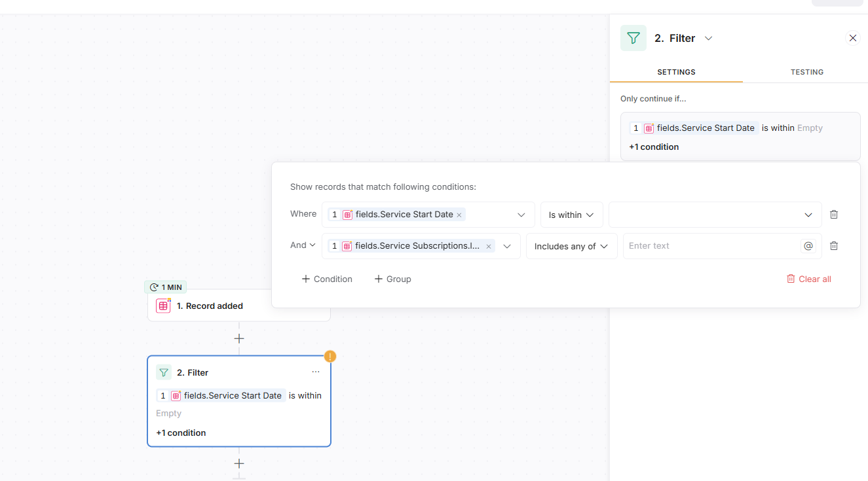Delete the Service Start Date condition row
The height and width of the screenshot is (481, 868).
coord(834,215)
